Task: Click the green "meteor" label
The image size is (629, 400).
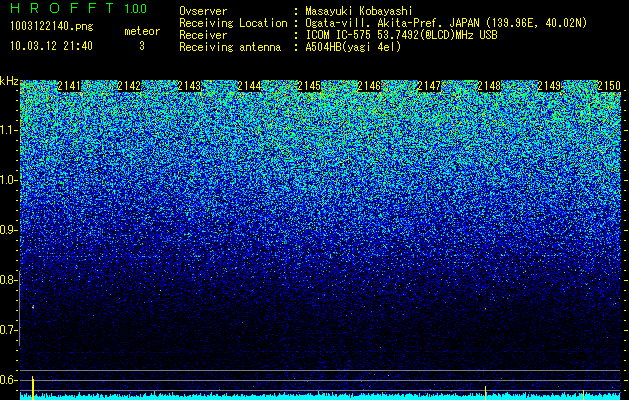Action: (142, 31)
